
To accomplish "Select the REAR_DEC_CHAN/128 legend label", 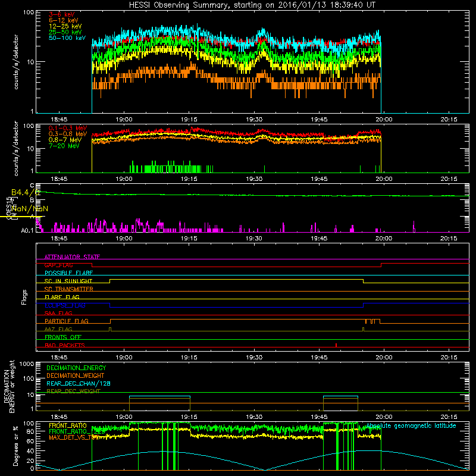I will tap(79, 383).
